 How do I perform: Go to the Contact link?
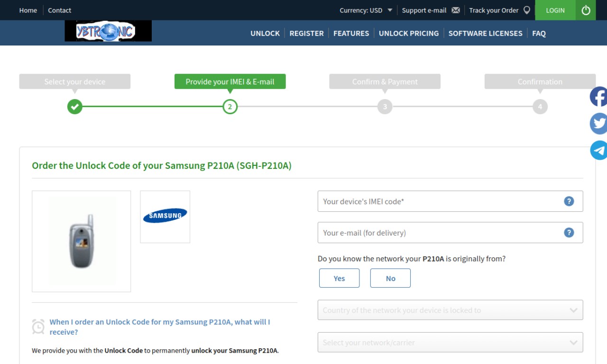click(x=59, y=10)
